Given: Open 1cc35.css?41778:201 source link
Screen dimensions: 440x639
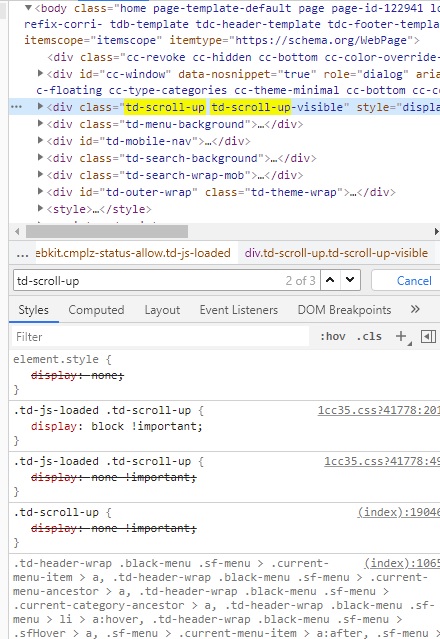Looking at the screenshot, I should pyautogui.click(x=379, y=410).
